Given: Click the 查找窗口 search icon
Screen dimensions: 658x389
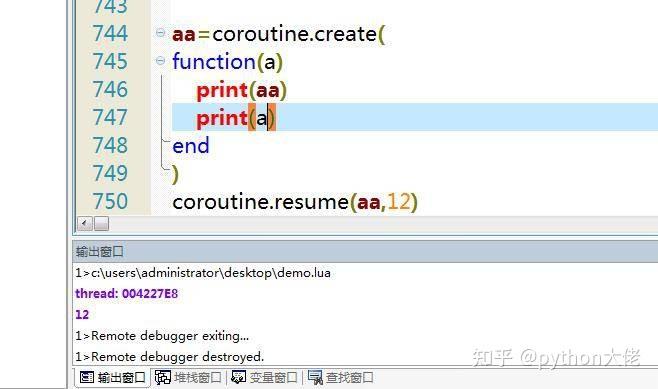Looking at the screenshot, I should pos(315,377).
